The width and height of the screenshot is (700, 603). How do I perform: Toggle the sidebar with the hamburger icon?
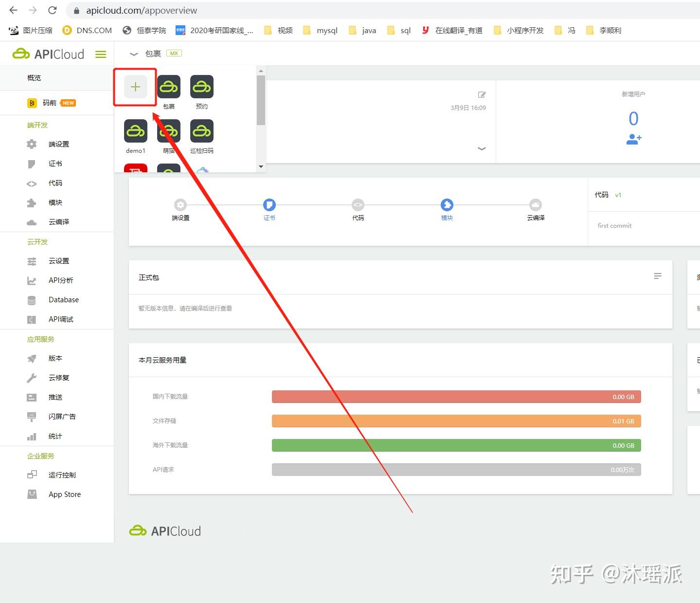tap(100, 54)
